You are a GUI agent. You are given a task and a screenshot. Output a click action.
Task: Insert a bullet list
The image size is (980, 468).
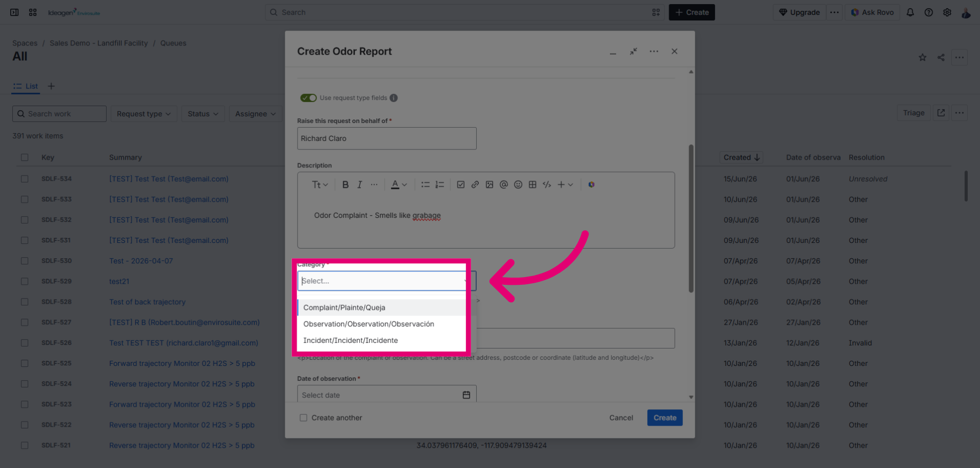[425, 185]
